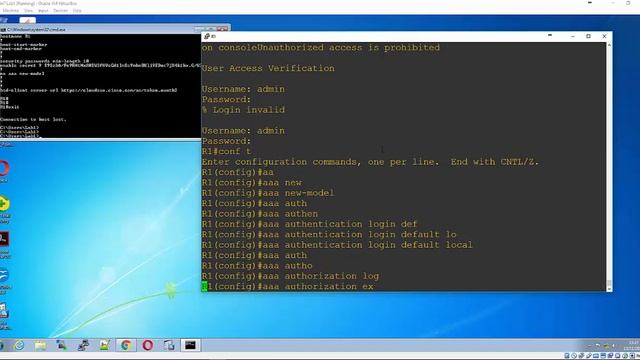Click the 'aaa authorization ex' command line
The width and height of the screenshot is (640, 360).
[x=288, y=287]
